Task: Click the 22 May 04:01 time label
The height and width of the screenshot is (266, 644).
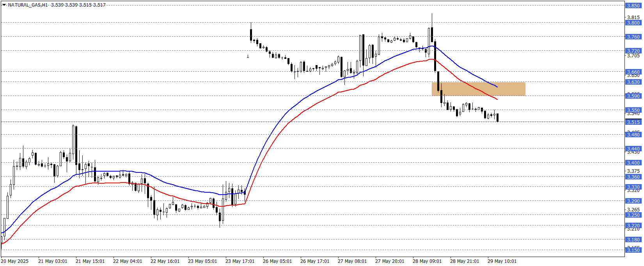Action: click(128, 261)
